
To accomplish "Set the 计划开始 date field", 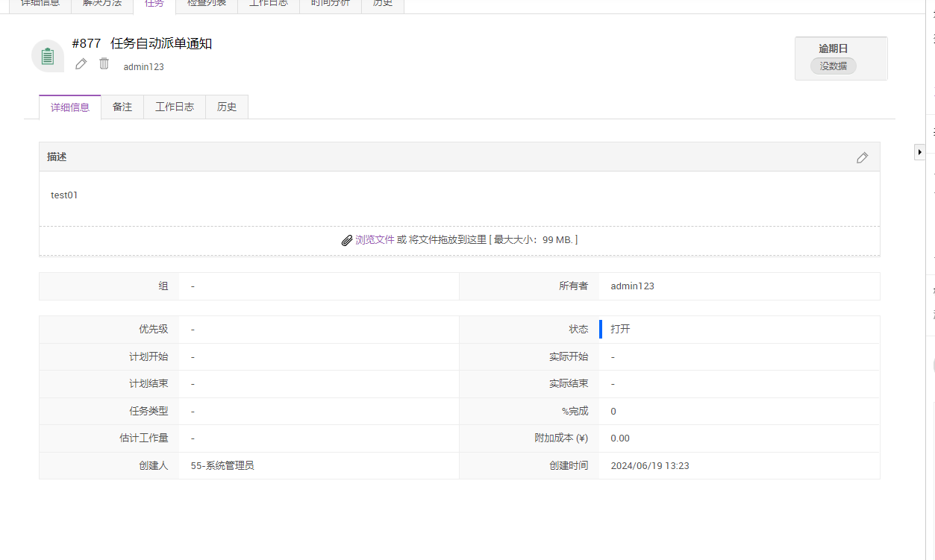I will 193,356.
